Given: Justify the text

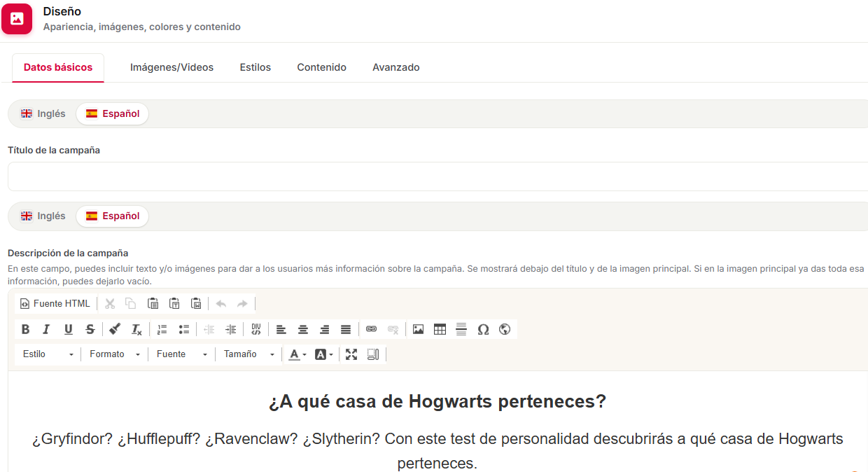Looking at the screenshot, I should point(346,329).
